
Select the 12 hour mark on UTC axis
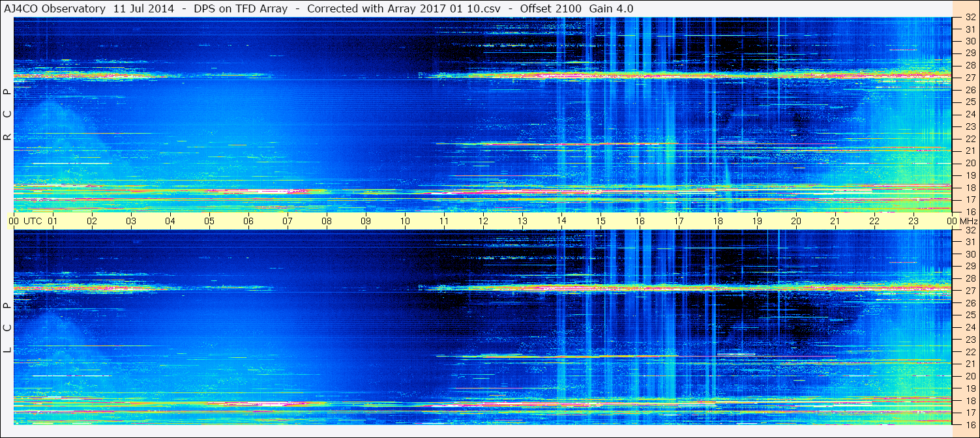[483, 221]
